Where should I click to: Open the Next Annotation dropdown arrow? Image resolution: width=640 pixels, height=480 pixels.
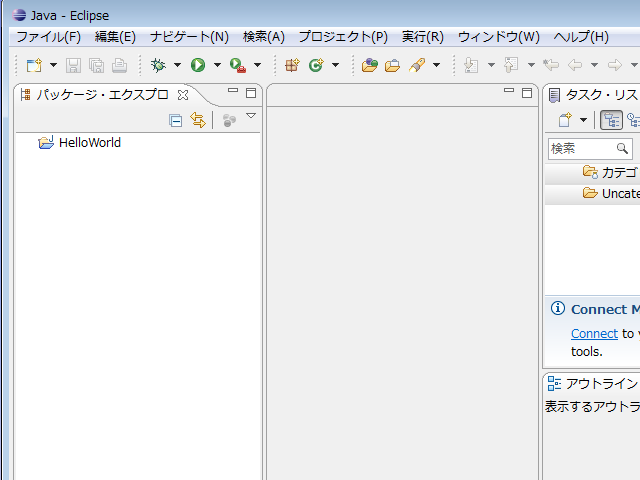click(x=491, y=65)
